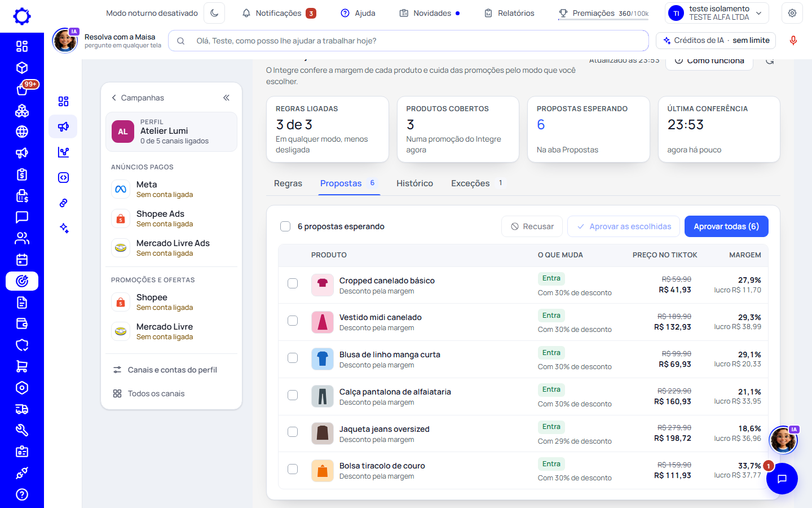The image size is (812, 508).
Task: Open the Mercado Livre Ads channel
Action: (171, 247)
